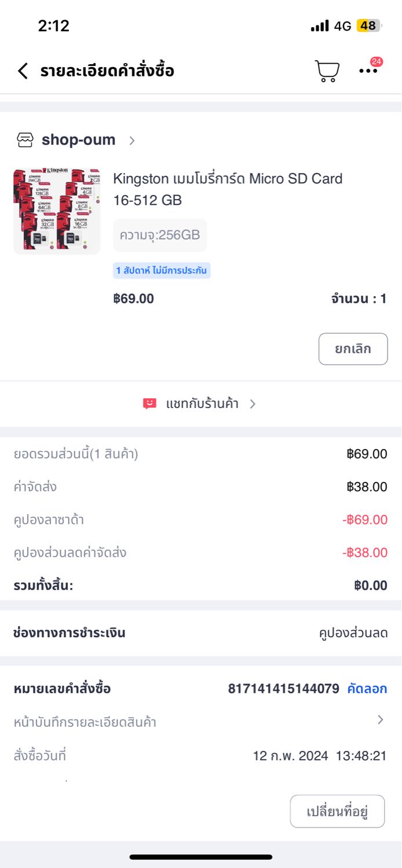Tap แชทกับร้านค้า chat with seller
The image size is (402, 868).
[202, 404]
